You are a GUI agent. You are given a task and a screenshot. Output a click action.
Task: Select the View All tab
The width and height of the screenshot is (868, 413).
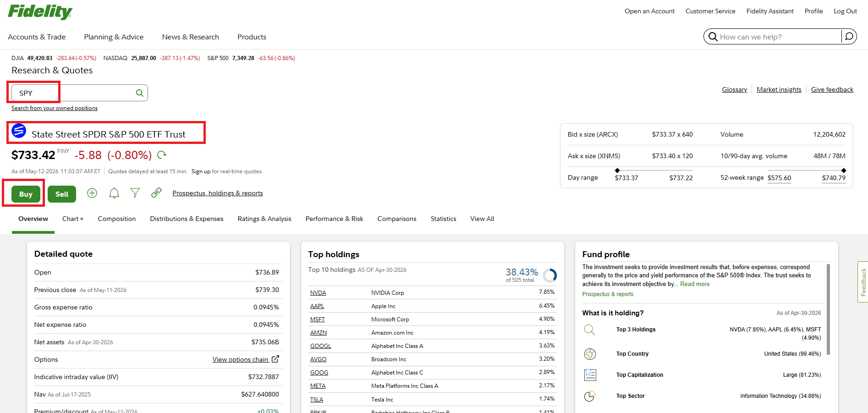point(482,219)
